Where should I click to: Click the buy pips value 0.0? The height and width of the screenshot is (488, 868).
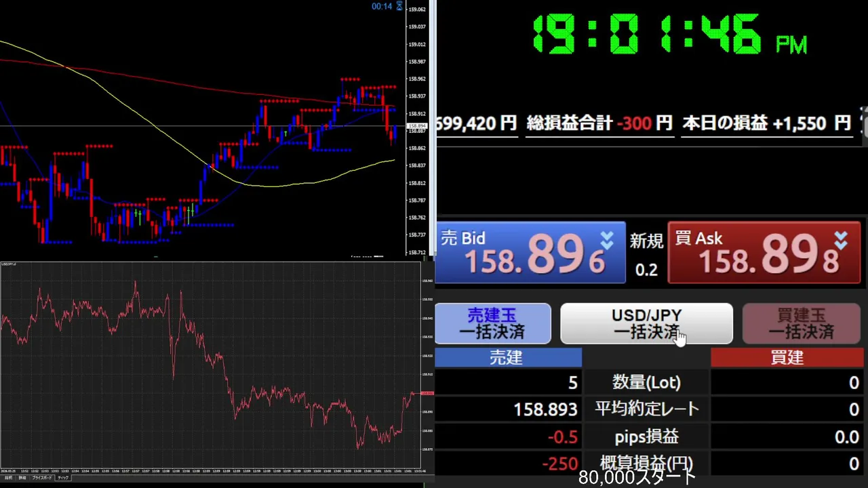click(x=846, y=437)
